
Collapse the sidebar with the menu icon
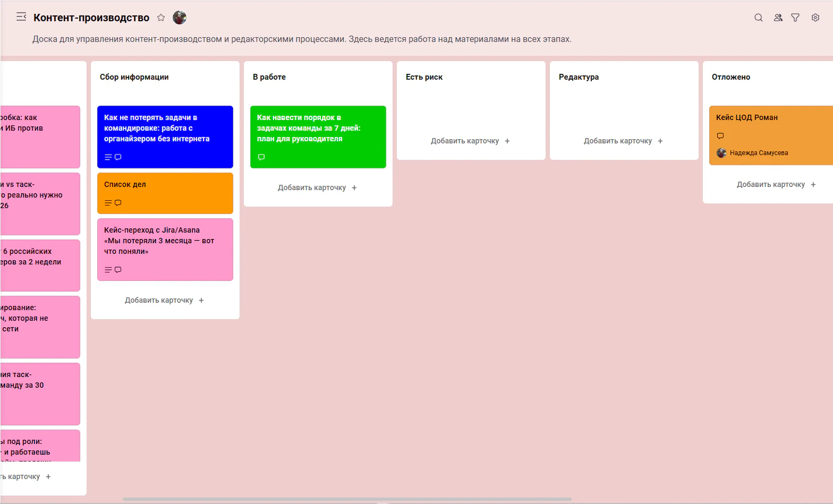click(x=21, y=17)
